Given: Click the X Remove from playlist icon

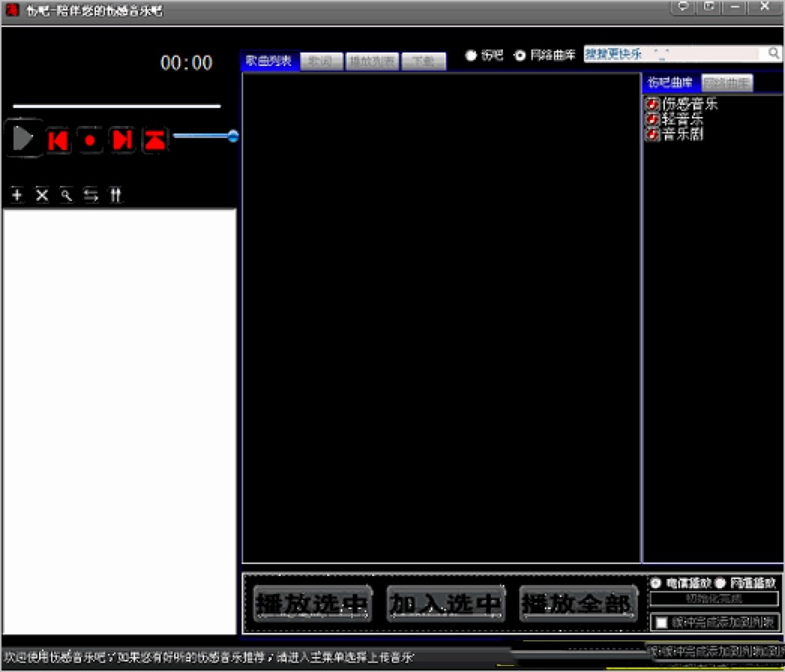Looking at the screenshot, I should tap(42, 195).
